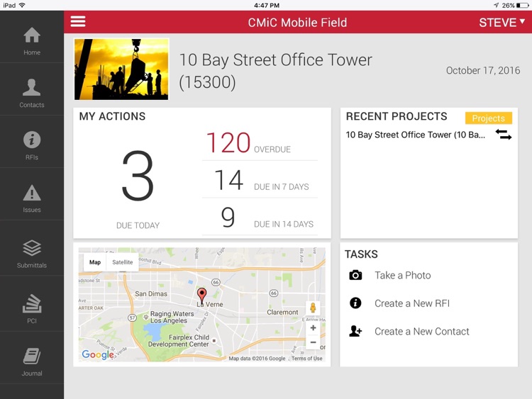Open map Terms of Use link
The width and height of the screenshot is (532, 399).
(x=306, y=359)
